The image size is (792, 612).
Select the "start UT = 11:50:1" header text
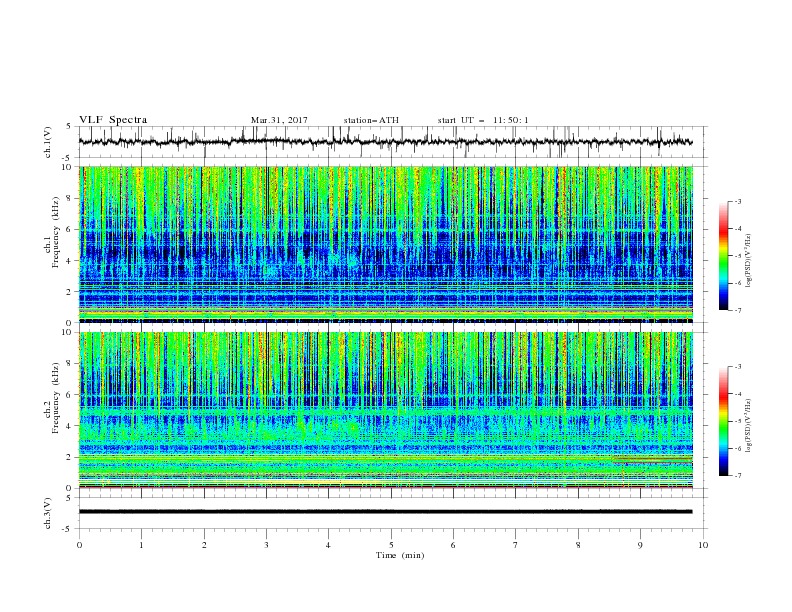coord(483,120)
